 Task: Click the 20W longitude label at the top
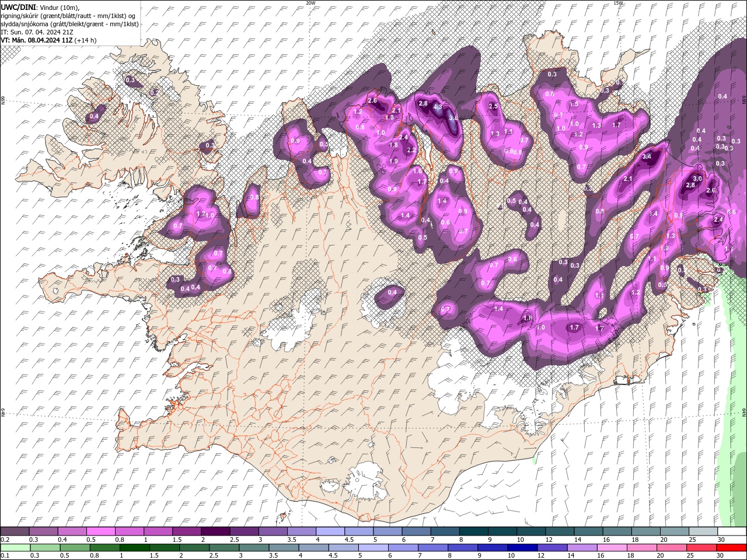click(310, 3)
